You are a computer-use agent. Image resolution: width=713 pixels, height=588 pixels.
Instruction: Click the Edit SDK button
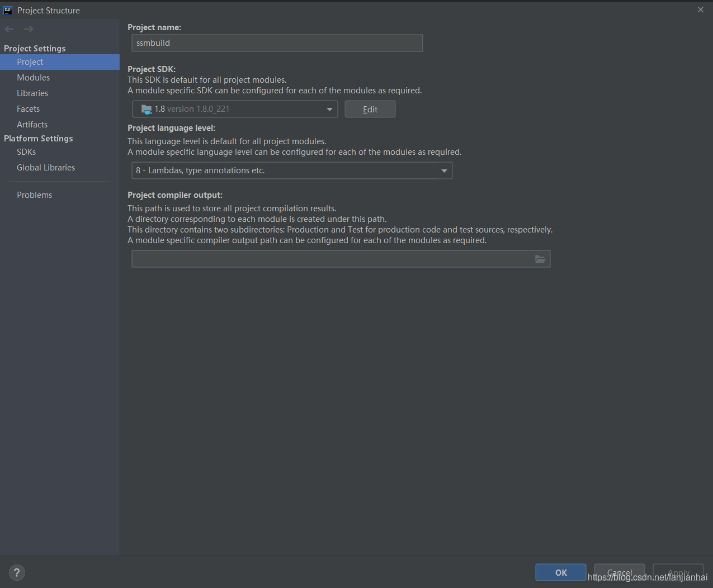pos(370,109)
